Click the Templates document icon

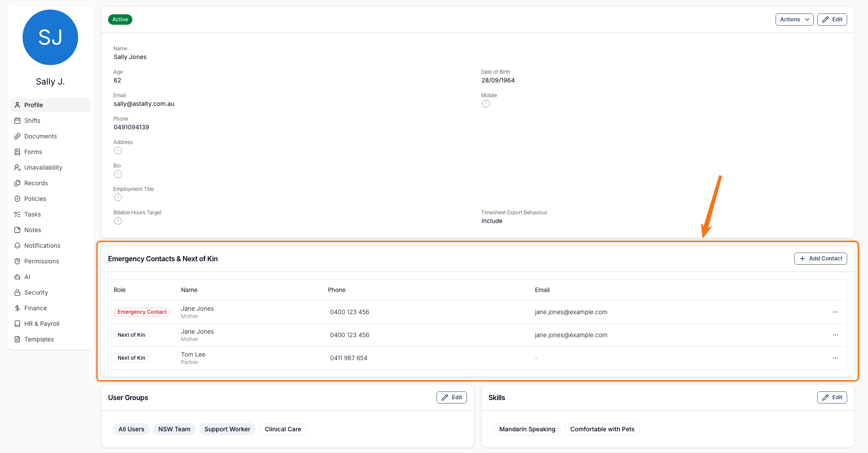click(17, 339)
